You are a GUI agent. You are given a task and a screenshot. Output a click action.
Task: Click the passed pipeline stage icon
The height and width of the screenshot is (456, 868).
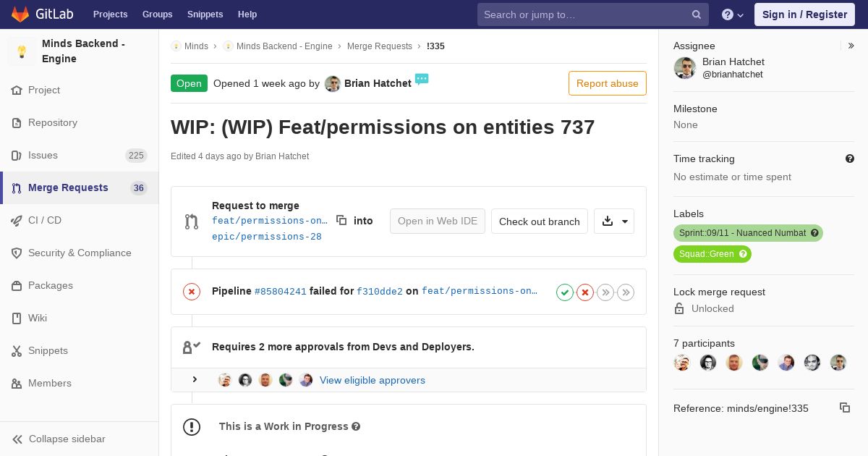tap(565, 292)
